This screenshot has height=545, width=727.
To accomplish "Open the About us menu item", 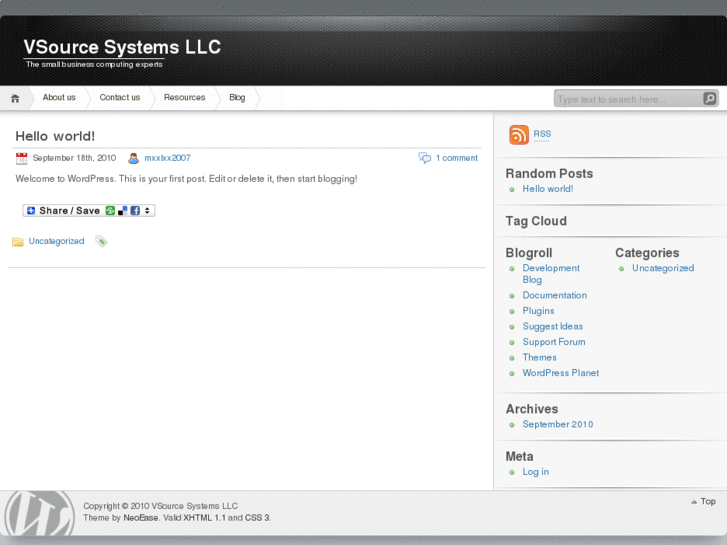I will (x=59, y=98).
